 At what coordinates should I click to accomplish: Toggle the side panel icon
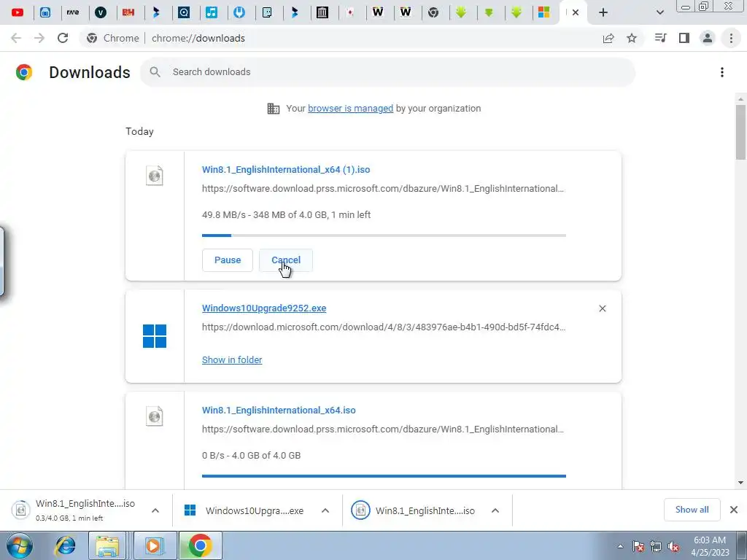[x=684, y=38]
